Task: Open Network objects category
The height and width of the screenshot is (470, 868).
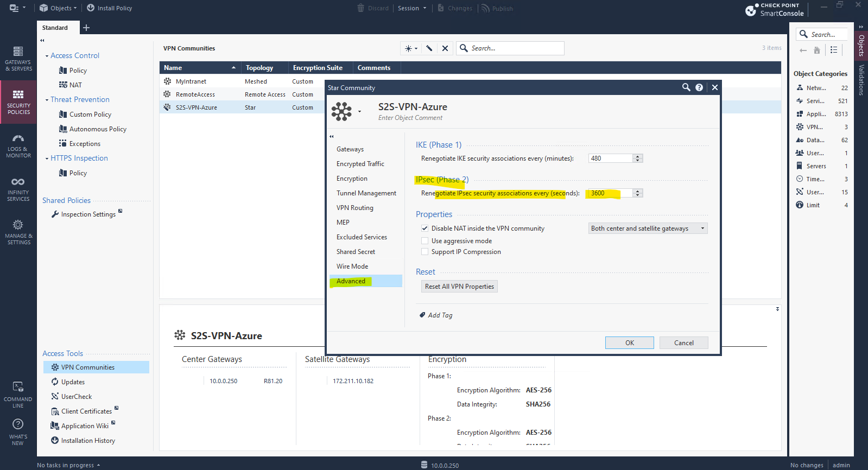Action: tap(822, 88)
